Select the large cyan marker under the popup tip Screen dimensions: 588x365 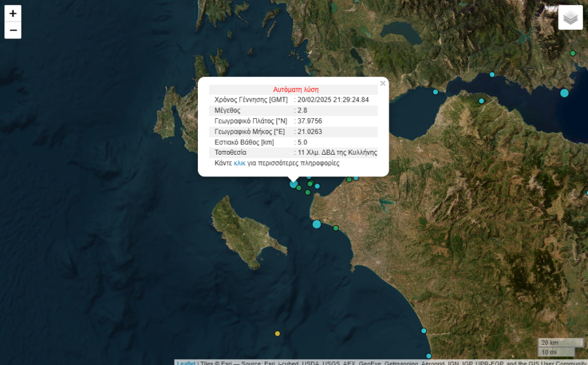pos(293,184)
